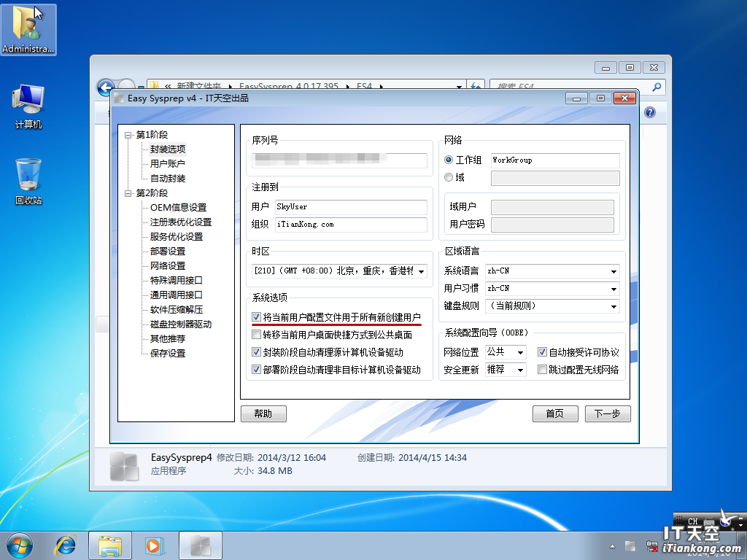The image size is (747, 560).
Task: Click the Explorer search box
Action: [570, 87]
